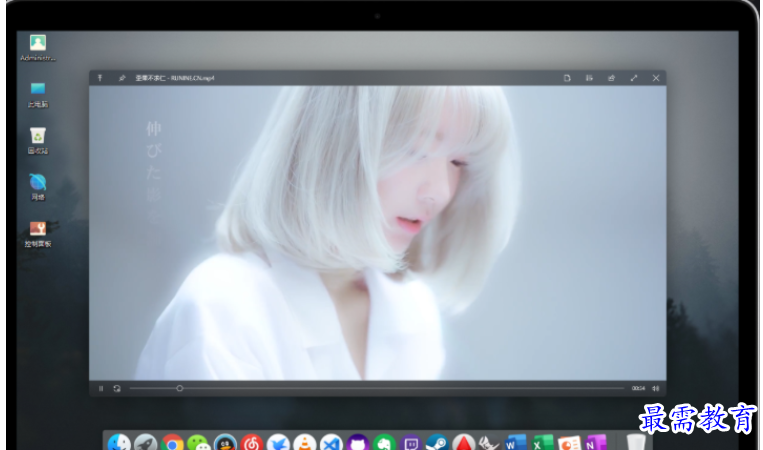The image size is (763, 450).
Task: Click the share icon in player title bar
Action: (x=612, y=78)
